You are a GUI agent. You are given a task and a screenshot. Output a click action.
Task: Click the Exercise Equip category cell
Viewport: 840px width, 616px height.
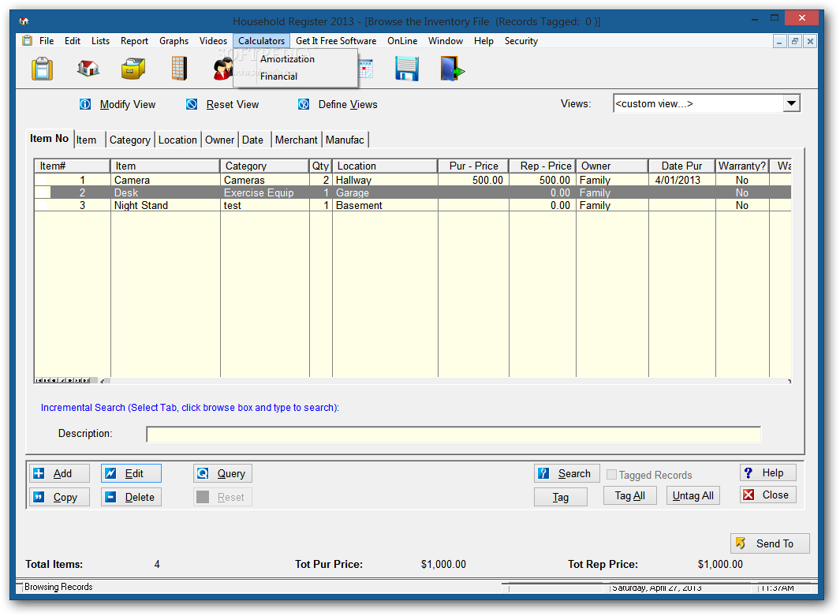[265, 192]
